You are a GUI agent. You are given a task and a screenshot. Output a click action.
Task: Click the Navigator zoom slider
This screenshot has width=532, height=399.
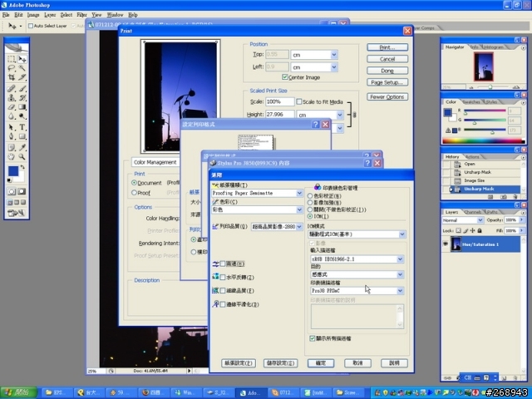point(490,87)
